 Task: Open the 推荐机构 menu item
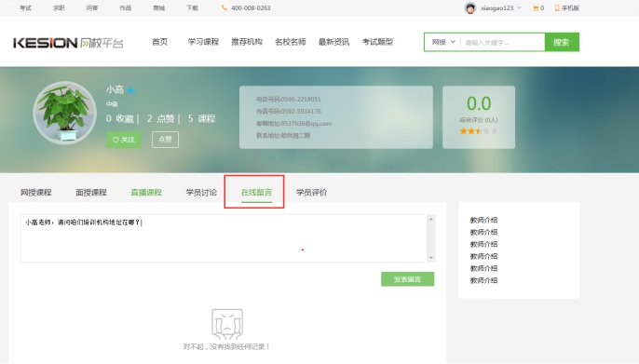(x=247, y=42)
